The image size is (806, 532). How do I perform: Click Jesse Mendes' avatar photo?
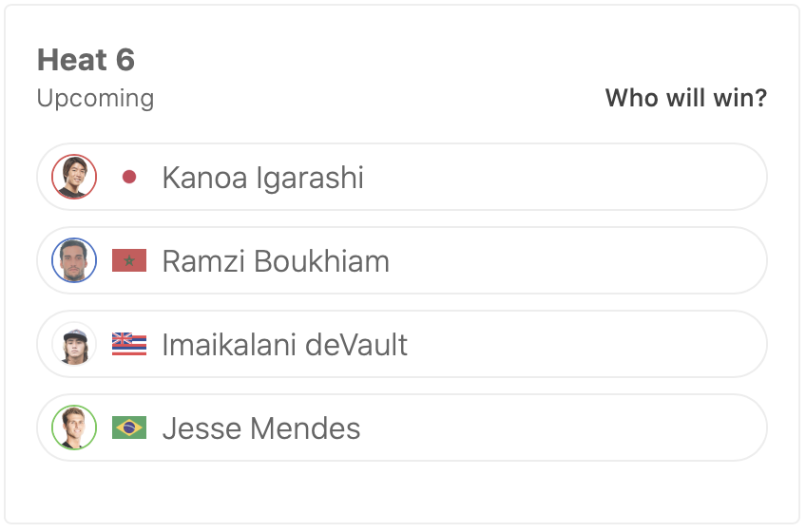click(x=74, y=427)
